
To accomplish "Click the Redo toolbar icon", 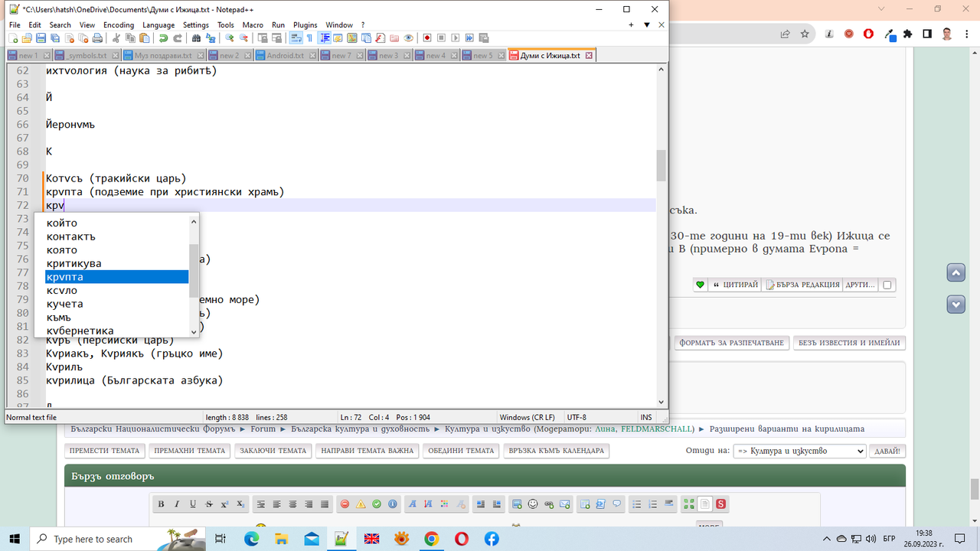I will (x=178, y=38).
